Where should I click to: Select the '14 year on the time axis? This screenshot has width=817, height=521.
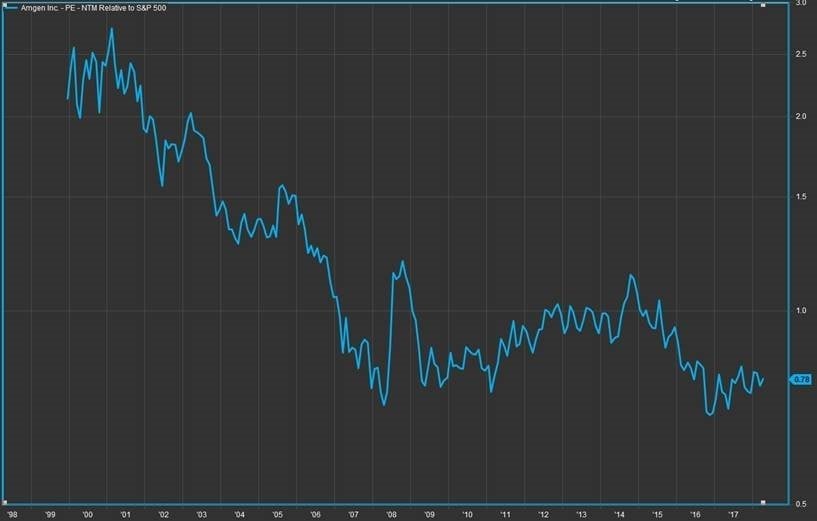click(619, 514)
